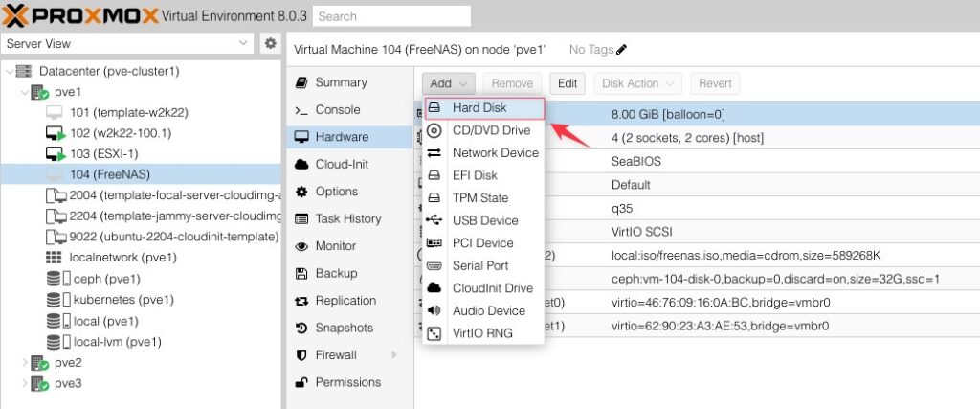Click the EFI Disk drive icon
Image resolution: width=980 pixels, height=409 pixels.
pos(434,175)
